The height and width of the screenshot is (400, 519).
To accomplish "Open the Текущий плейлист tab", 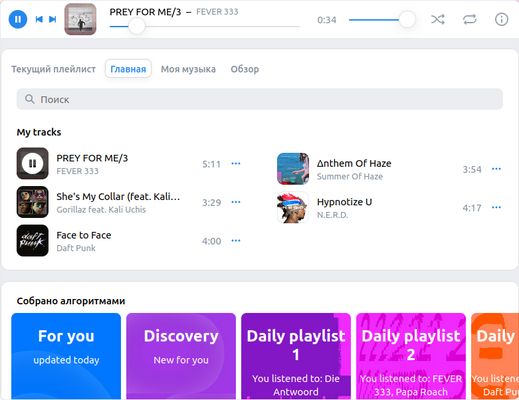I will click(x=53, y=69).
